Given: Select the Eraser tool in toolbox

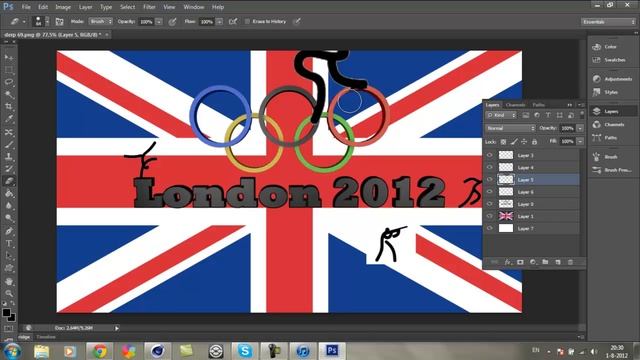Looking at the screenshot, I should tap(9, 181).
